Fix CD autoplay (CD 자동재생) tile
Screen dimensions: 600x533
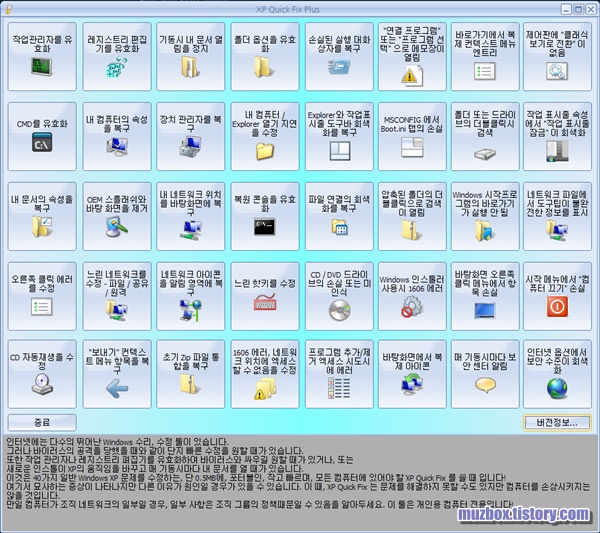[x=42, y=374]
